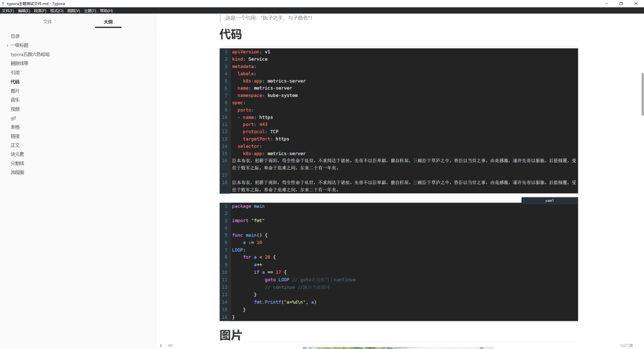The height and width of the screenshot is (349, 644).
Task: Click the fmt.Printf code line
Action: point(285,302)
